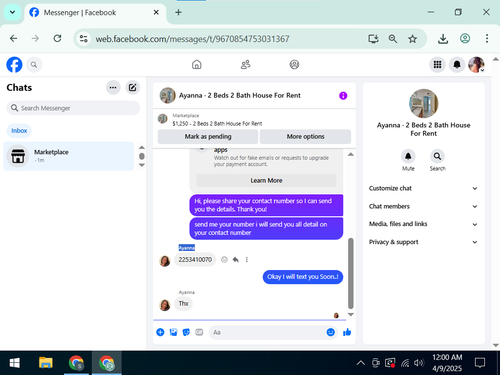Expand Customize chat section
The image size is (500, 375).
[x=423, y=188]
